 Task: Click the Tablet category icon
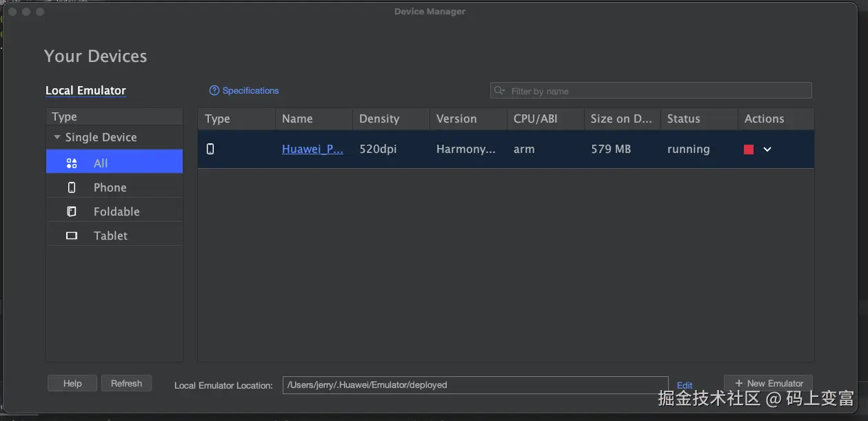(x=72, y=236)
